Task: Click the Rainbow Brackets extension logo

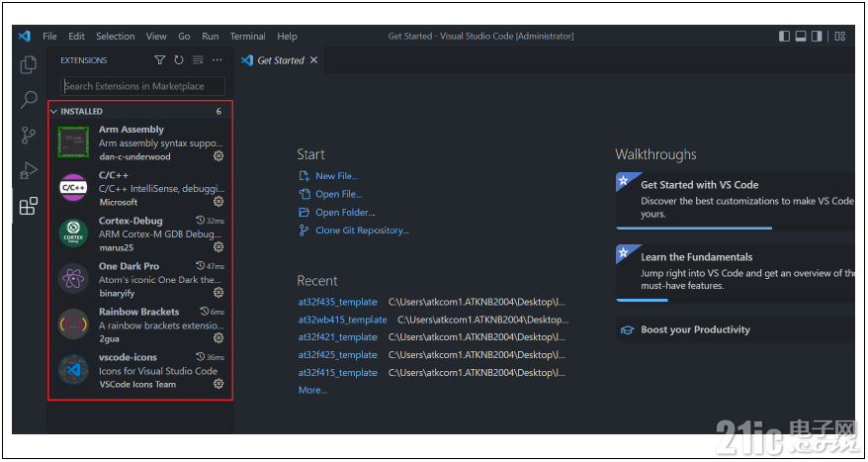Action: (73, 324)
